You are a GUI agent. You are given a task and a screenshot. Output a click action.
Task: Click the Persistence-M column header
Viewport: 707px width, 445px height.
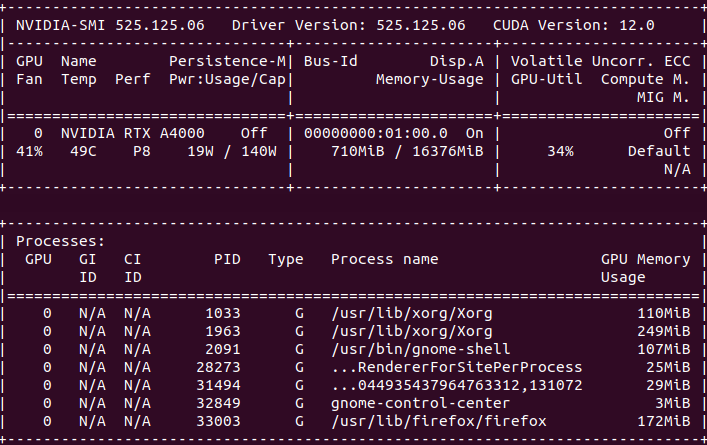tap(227, 61)
